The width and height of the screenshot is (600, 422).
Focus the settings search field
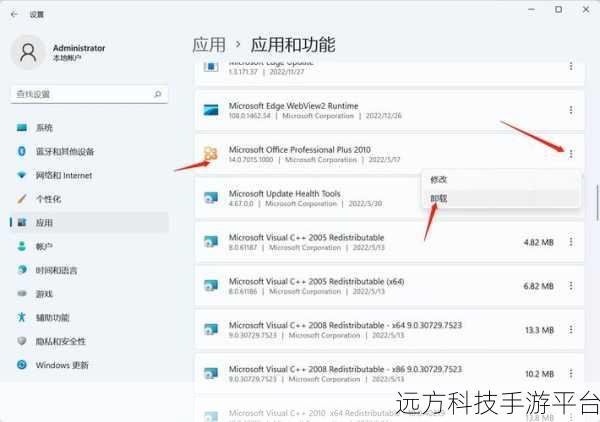click(89, 94)
